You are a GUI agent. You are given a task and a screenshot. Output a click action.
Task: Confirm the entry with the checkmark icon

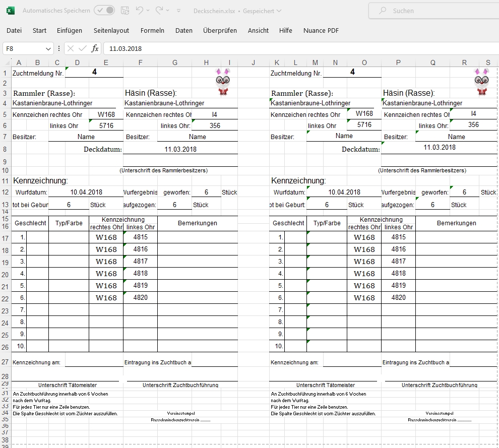[83, 48]
